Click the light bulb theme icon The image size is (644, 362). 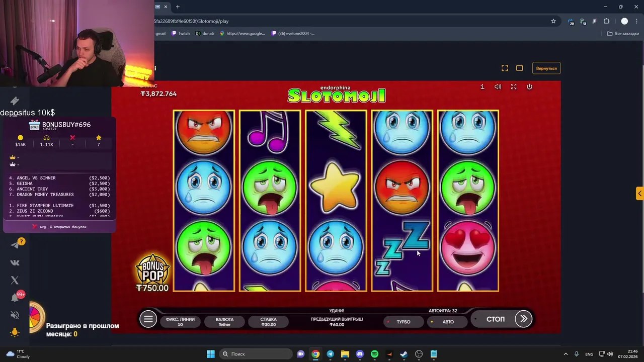15,332
